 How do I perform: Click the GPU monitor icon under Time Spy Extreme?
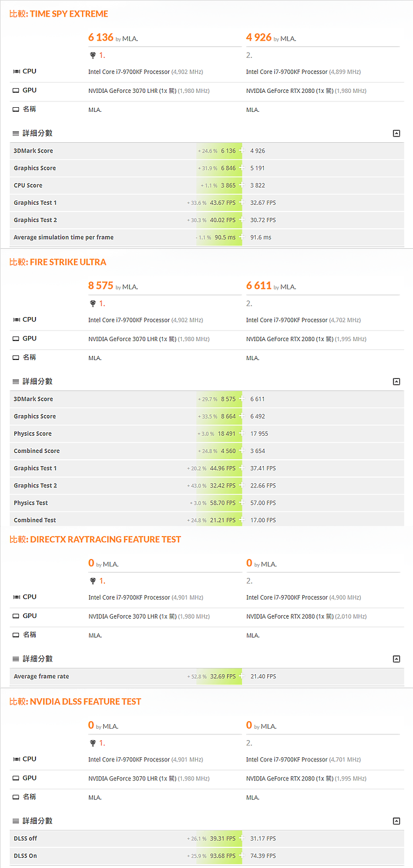click(x=16, y=91)
